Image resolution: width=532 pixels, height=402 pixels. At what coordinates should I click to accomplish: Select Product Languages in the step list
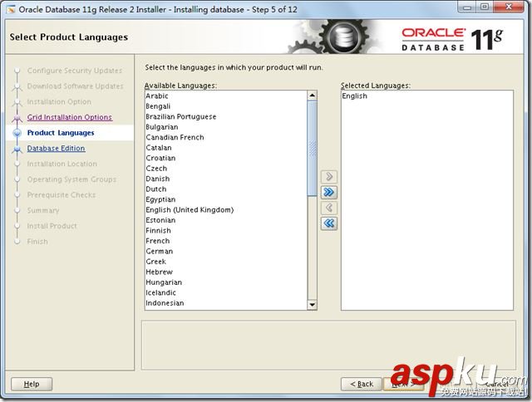pos(61,133)
